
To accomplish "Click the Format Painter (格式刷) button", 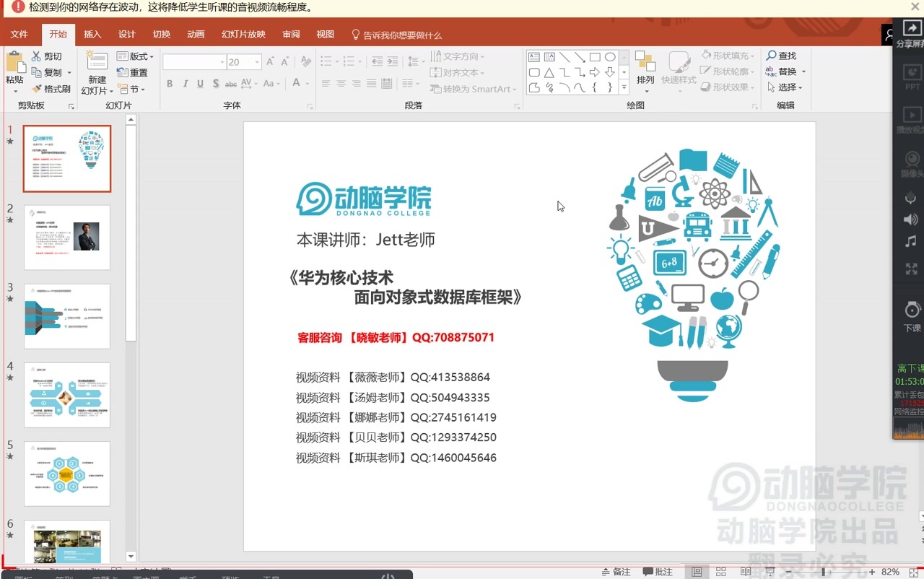I will coord(51,89).
